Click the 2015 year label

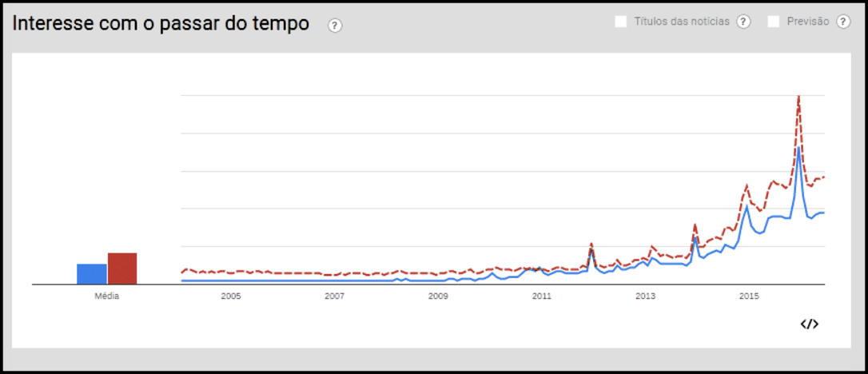[x=749, y=296]
